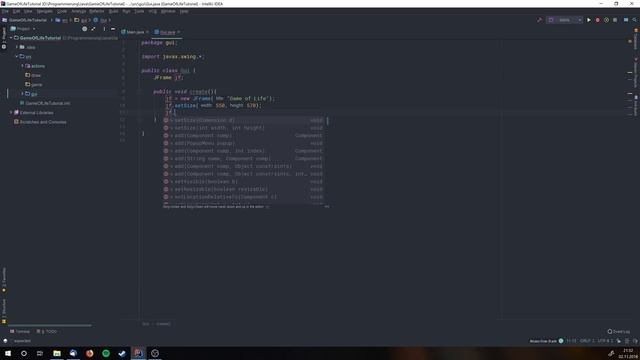Open the Event Log
Viewport: 640px width, 360px height.
[x=619, y=331]
